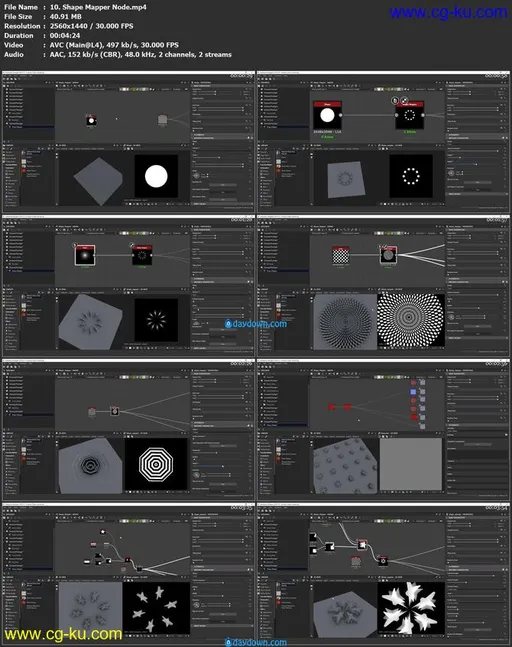Select the star-shaped node in seventh frame graph
Image resolution: width=512 pixels, height=647 pixels.
pyautogui.click(x=103, y=531)
